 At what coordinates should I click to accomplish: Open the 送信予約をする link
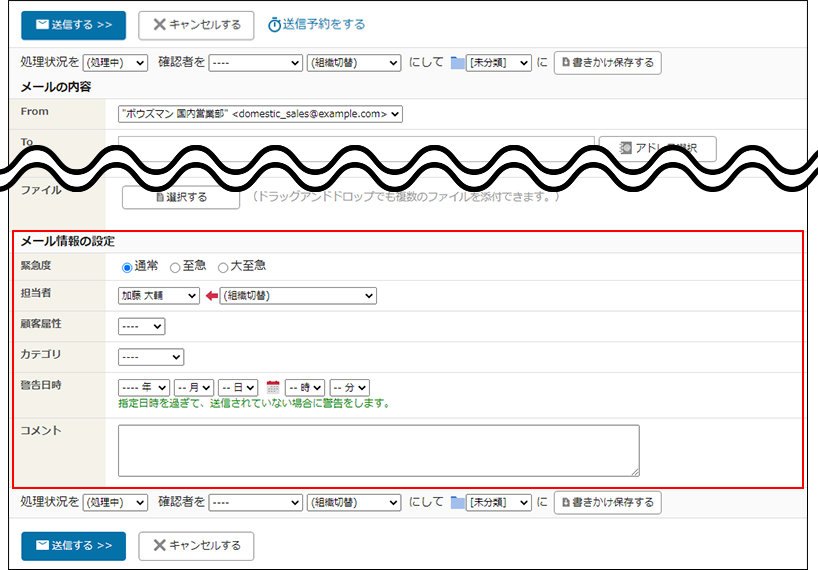[x=324, y=24]
